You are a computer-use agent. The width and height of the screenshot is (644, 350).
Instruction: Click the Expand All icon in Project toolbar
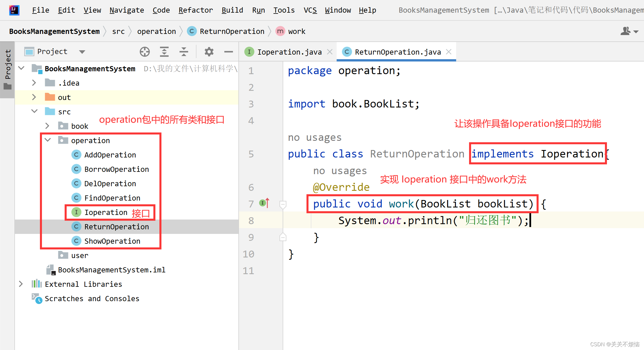(164, 52)
